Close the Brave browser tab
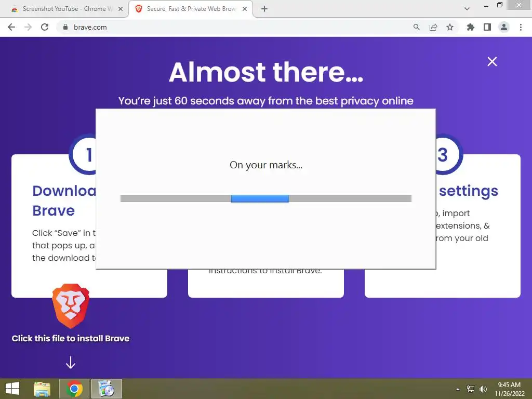This screenshot has width=532, height=399. 245,9
